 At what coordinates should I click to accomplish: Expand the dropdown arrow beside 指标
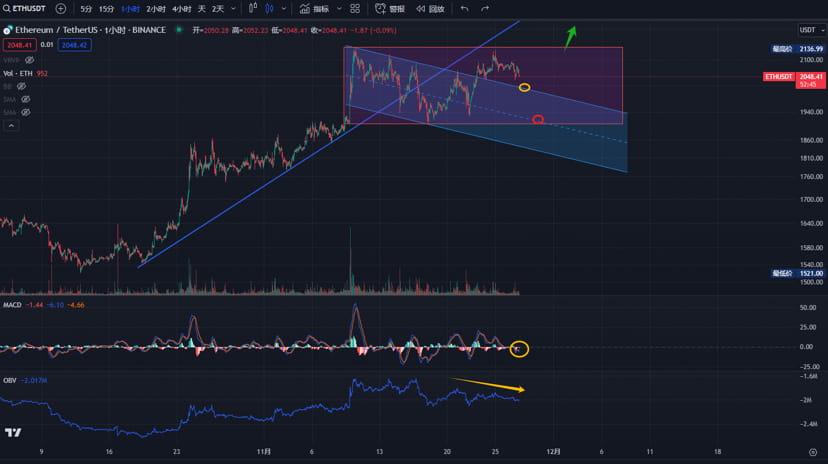[339, 9]
